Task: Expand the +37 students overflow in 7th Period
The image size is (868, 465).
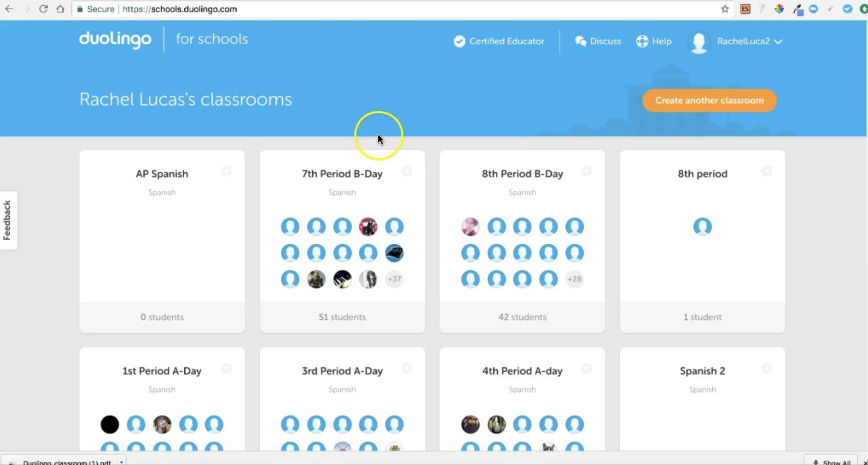Action: click(394, 279)
